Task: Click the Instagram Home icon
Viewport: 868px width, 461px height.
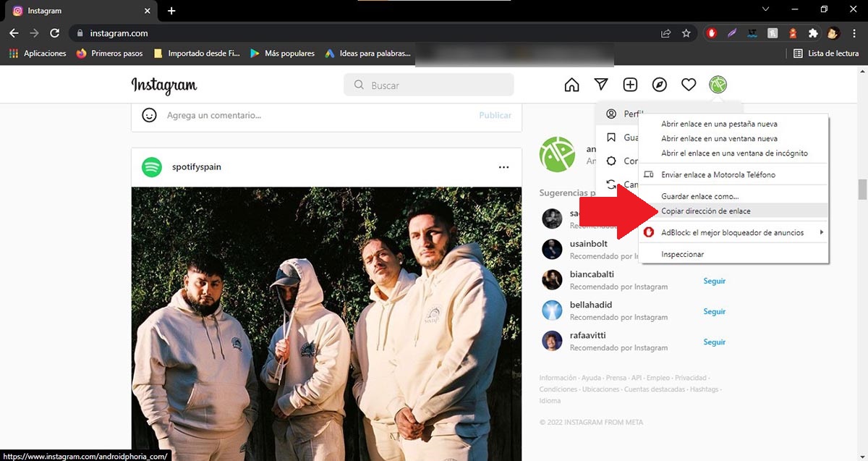Action: (x=571, y=85)
